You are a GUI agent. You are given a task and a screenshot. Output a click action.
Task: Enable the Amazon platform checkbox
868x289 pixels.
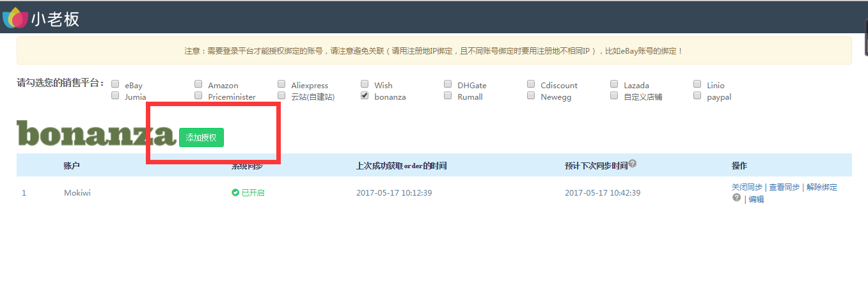tap(198, 84)
